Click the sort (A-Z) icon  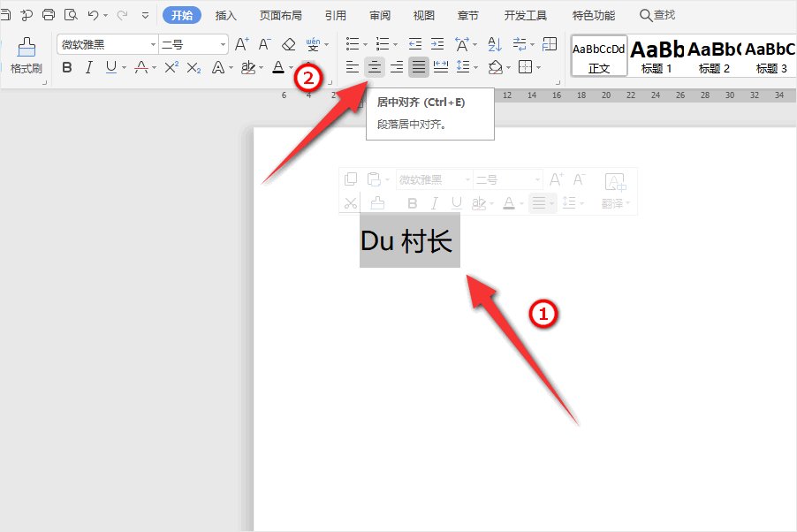pyautogui.click(x=495, y=44)
